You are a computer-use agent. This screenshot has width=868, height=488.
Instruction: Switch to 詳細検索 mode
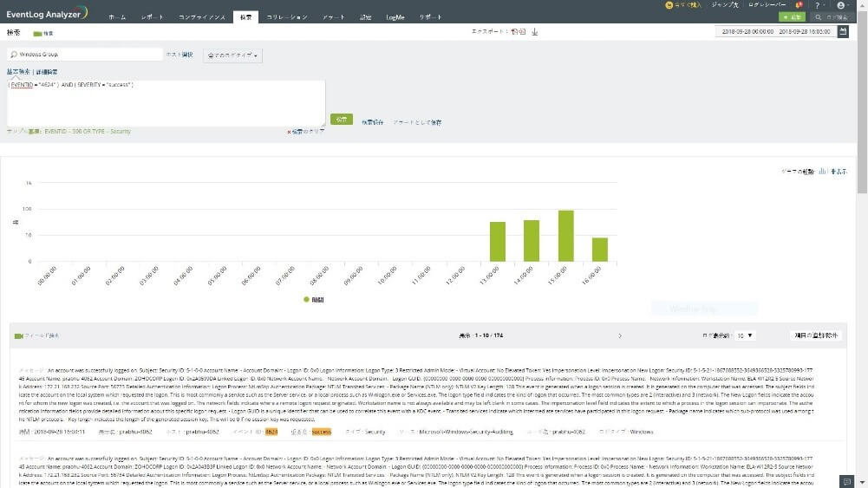tap(47, 72)
